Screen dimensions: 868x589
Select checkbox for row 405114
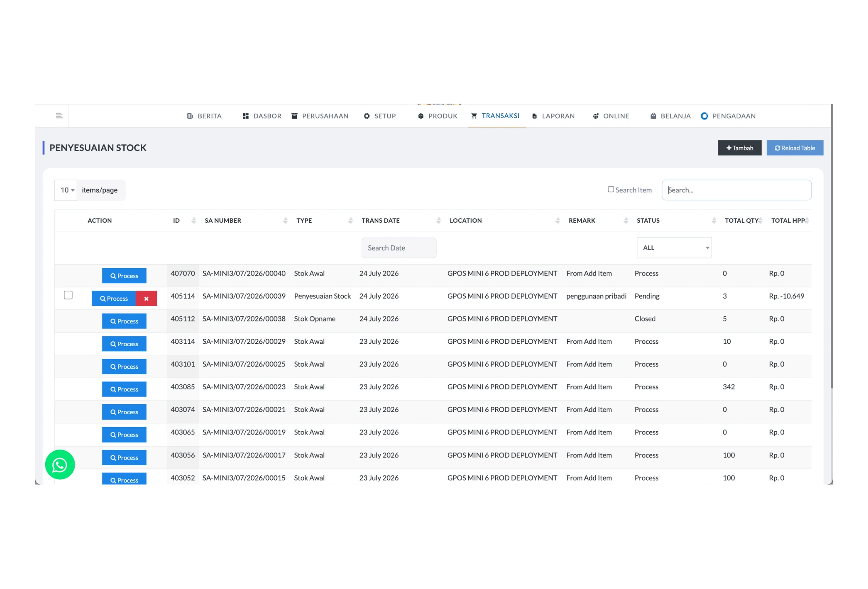click(68, 295)
